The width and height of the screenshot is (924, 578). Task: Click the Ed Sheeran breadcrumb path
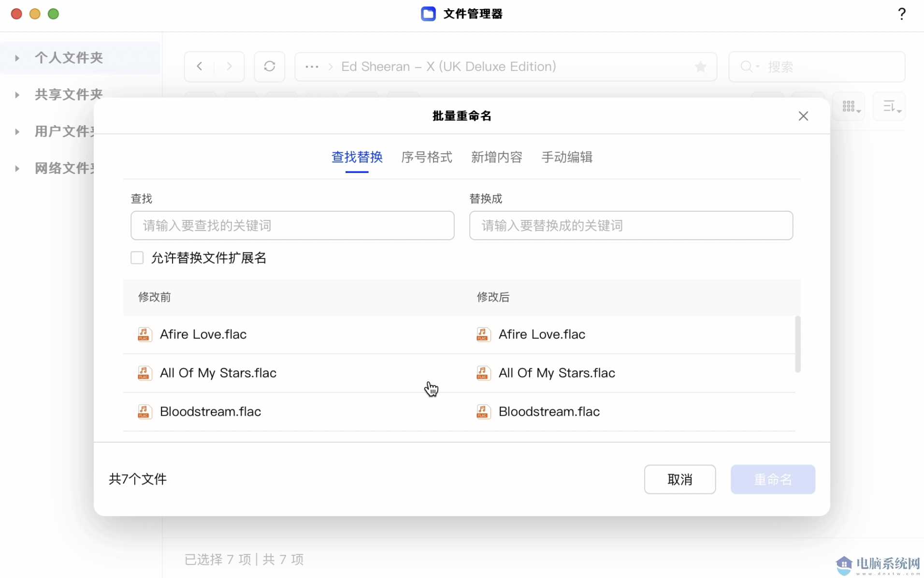[448, 67]
